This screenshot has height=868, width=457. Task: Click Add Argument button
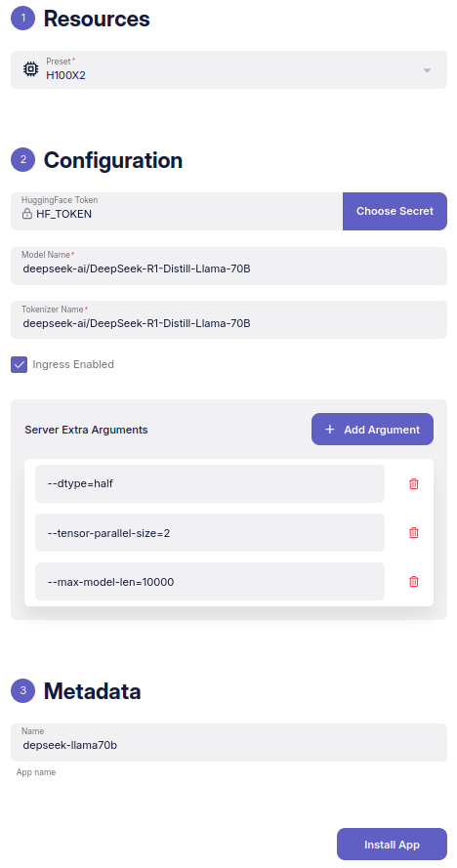tap(372, 429)
